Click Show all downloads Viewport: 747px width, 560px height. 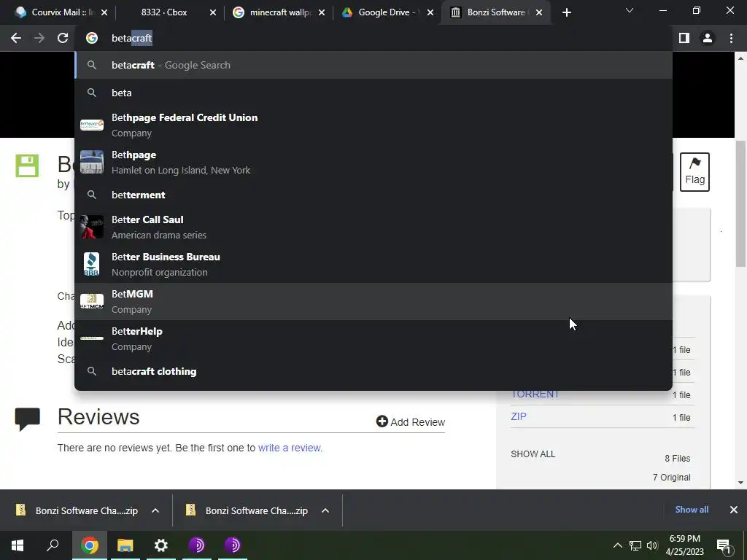(x=692, y=510)
